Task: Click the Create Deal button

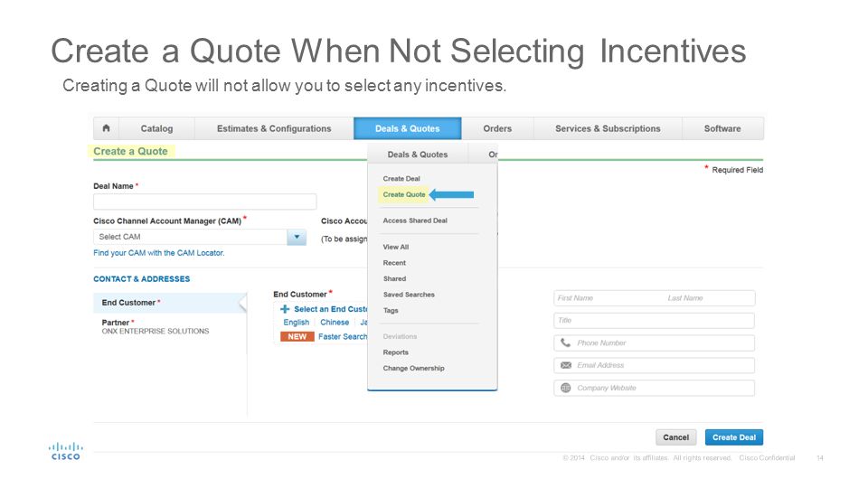Action: tap(734, 437)
